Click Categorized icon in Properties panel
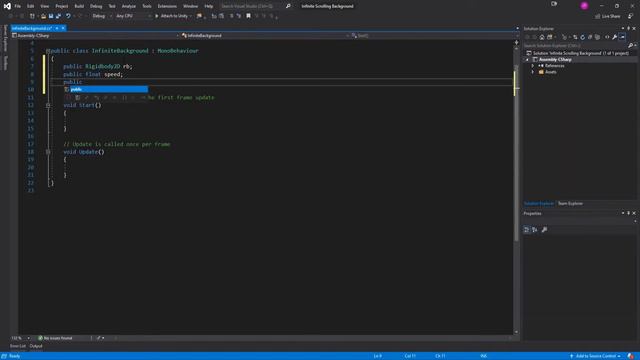Image resolution: width=640 pixels, height=360 pixels. coord(527,230)
